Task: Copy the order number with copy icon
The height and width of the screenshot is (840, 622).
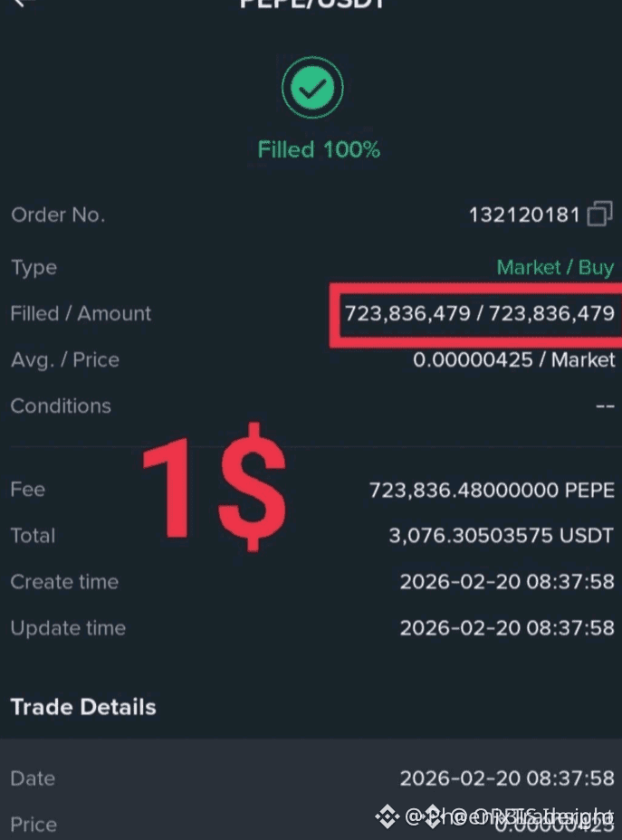Action: [599, 215]
